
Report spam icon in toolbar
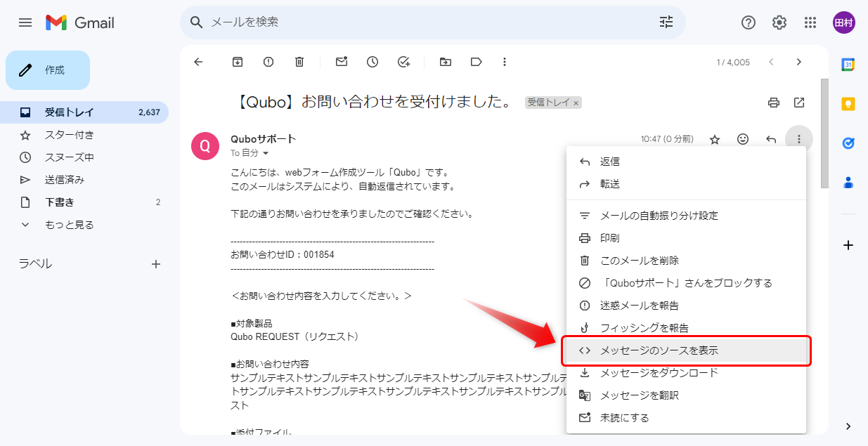click(268, 62)
